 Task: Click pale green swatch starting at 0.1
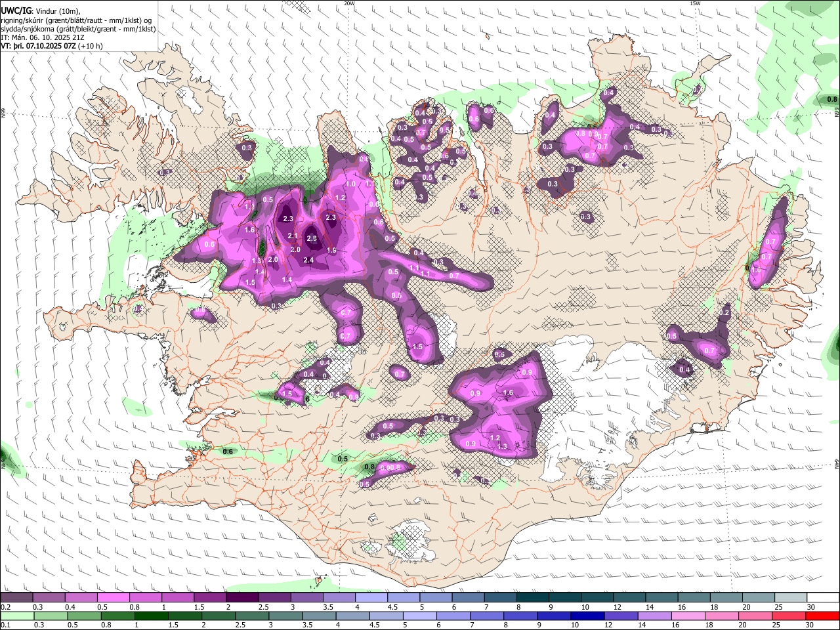(x=17, y=616)
